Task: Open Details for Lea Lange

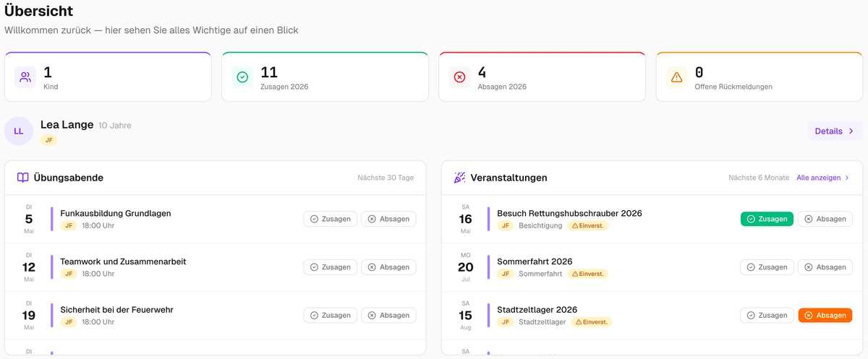Action: [834, 131]
